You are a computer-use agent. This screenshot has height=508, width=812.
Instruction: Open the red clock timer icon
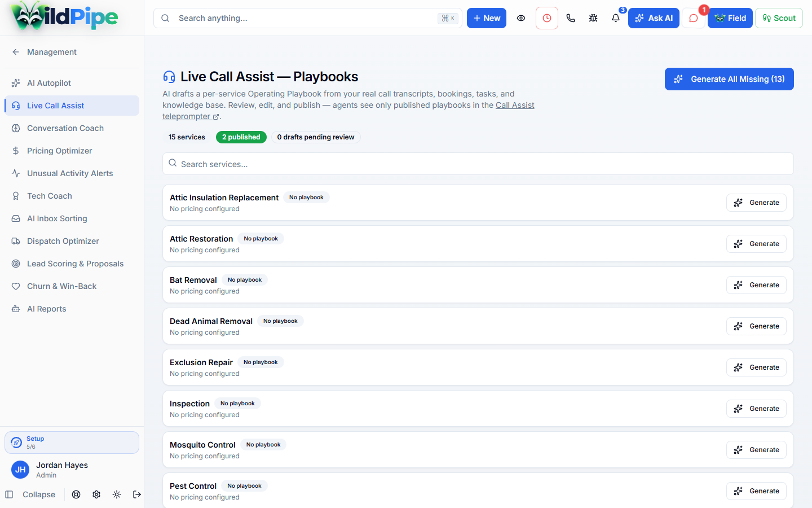[x=547, y=18]
